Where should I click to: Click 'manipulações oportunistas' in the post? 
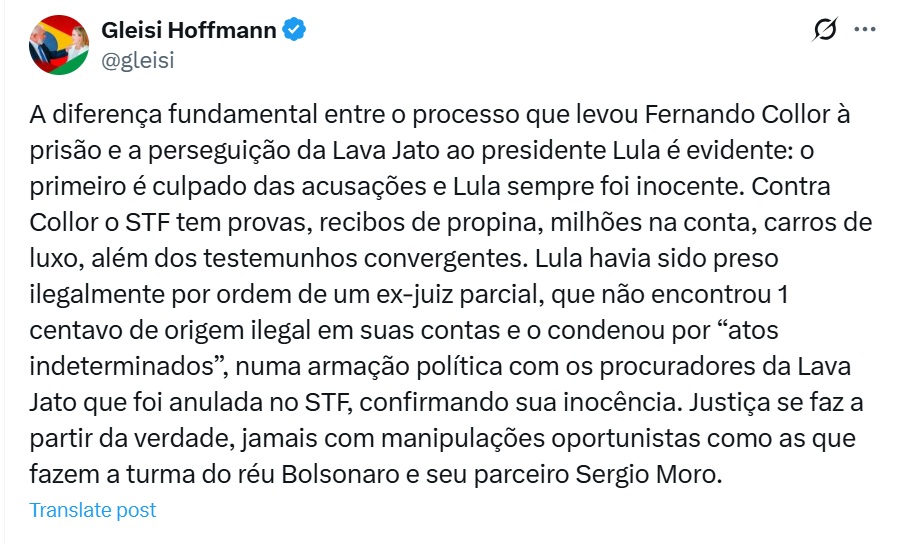[x=541, y=438]
